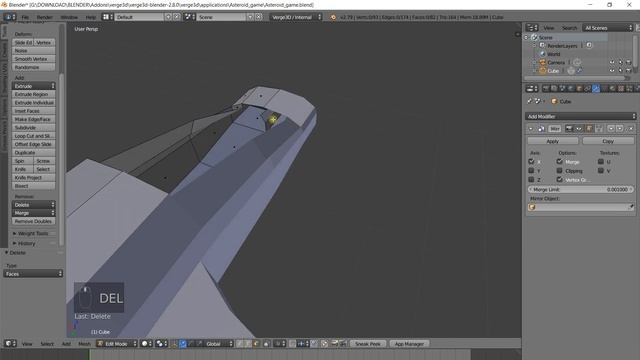Click the Sneak Peek button

pyautogui.click(x=367, y=344)
